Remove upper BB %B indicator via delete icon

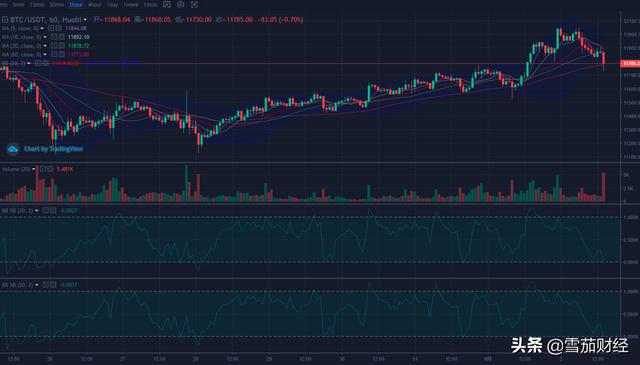coord(53,210)
